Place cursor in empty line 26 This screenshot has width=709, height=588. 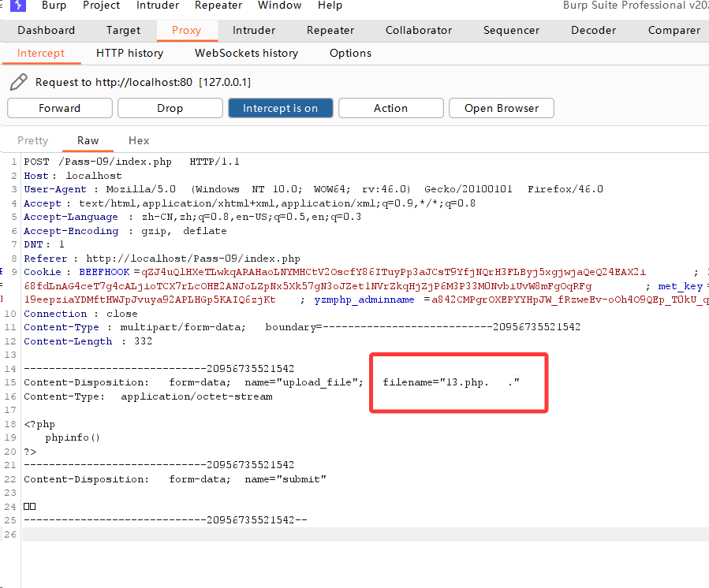click(x=365, y=534)
